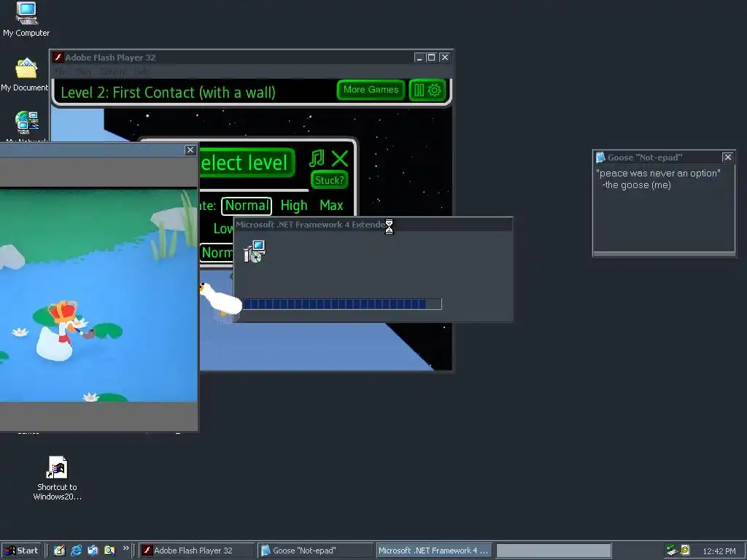Open the Start menu

22,551
